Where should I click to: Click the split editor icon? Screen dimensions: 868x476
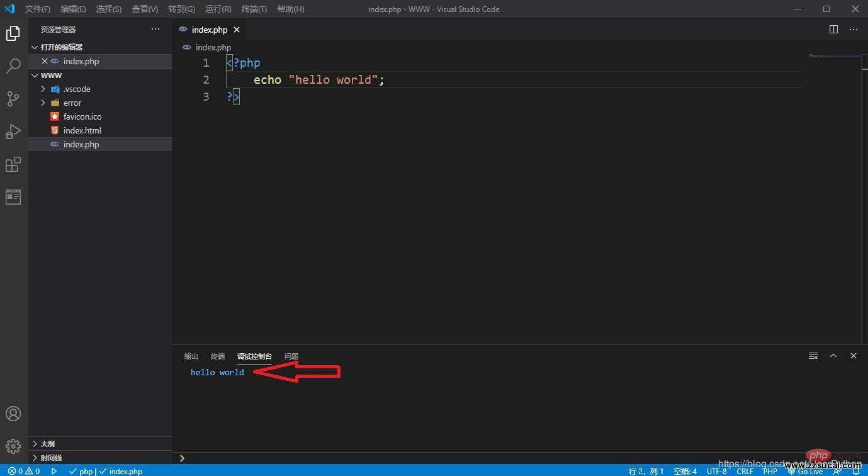[833, 30]
